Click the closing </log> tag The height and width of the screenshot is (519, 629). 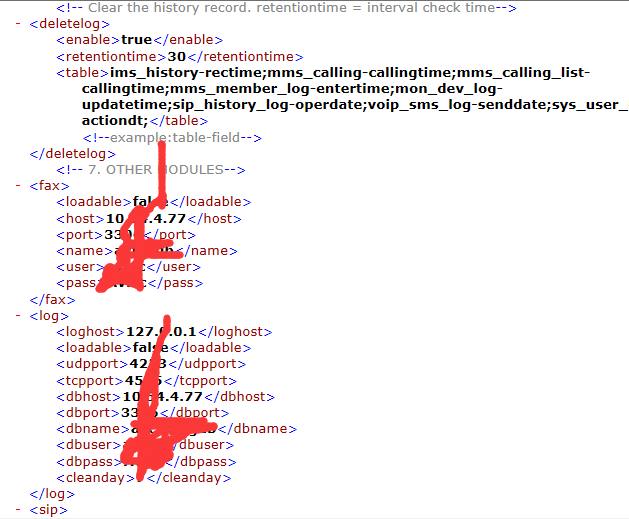[52, 494]
